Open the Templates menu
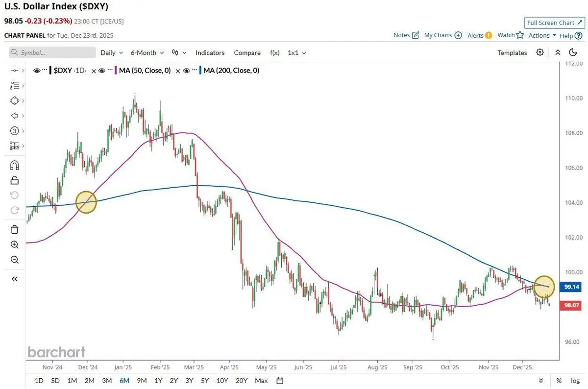Image resolution: width=588 pixels, height=389 pixels. tap(512, 52)
